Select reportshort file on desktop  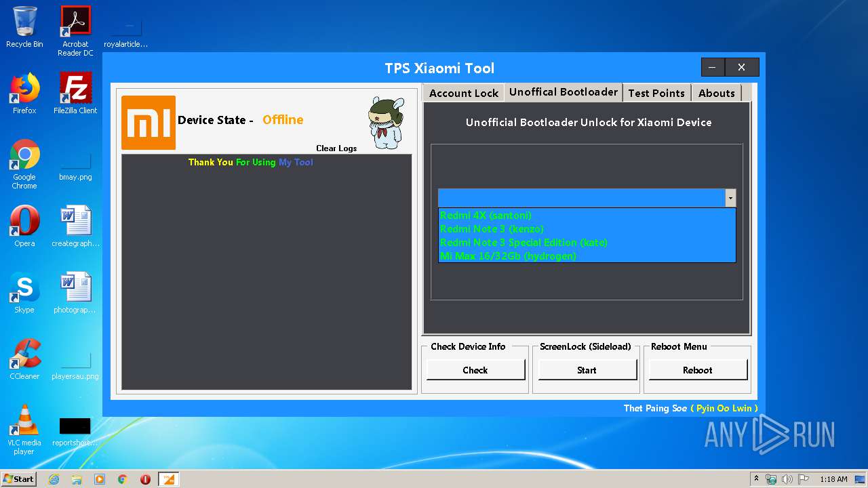pyautogui.click(x=75, y=431)
